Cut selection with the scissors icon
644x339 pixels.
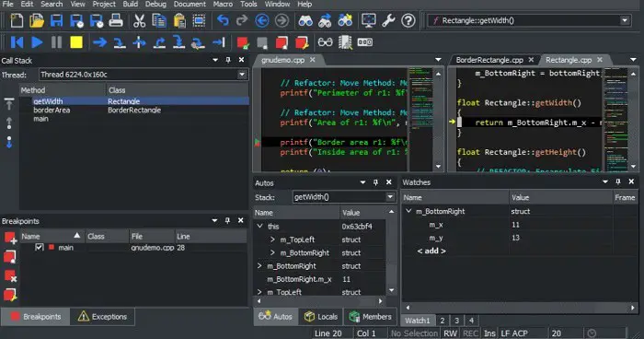tap(139, 20)
